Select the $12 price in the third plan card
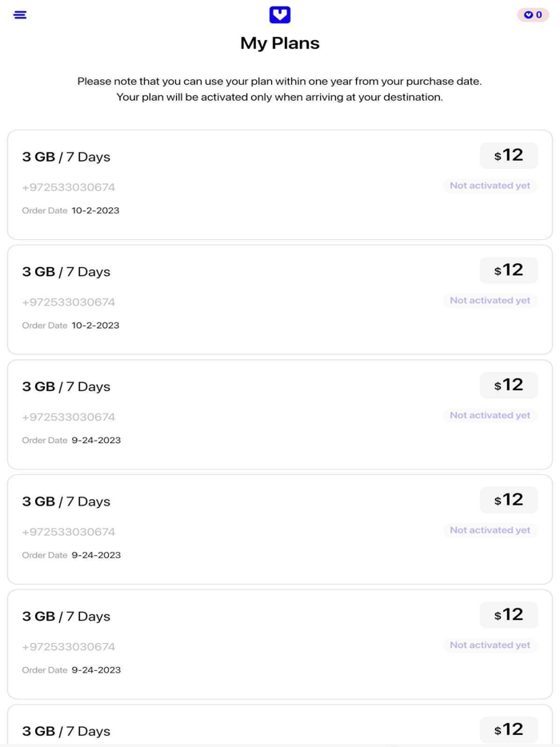This screenshot has height=747, width=560. click(x=509, y=385)
